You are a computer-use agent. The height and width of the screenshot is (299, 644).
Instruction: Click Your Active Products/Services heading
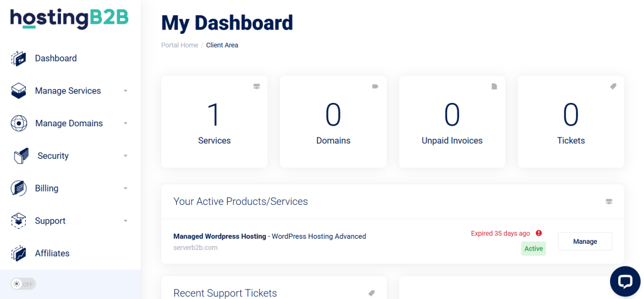pos(241,202)
